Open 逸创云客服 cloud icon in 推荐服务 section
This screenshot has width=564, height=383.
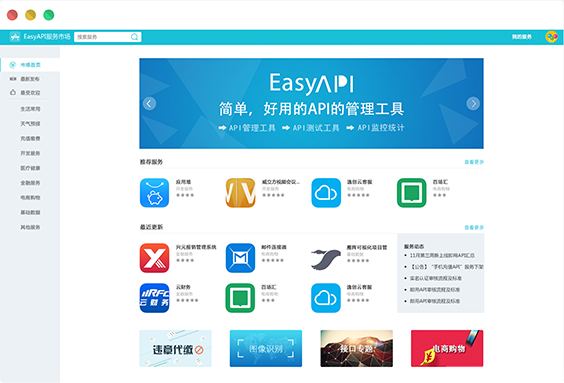point(326,193)
